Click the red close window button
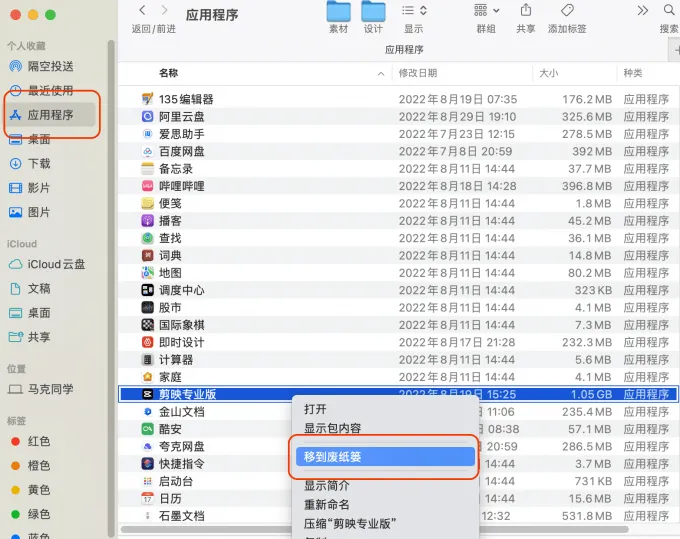680x539 pixels. pos(16,15)
